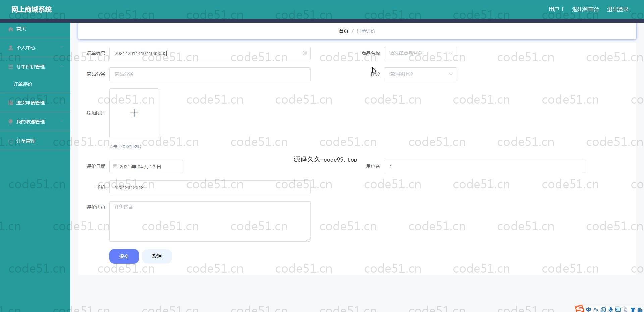Screen dimensions: 644x312
Task: Open the 评分 rating dropdown
Action: pyautogui.click(x=420, y=74)
